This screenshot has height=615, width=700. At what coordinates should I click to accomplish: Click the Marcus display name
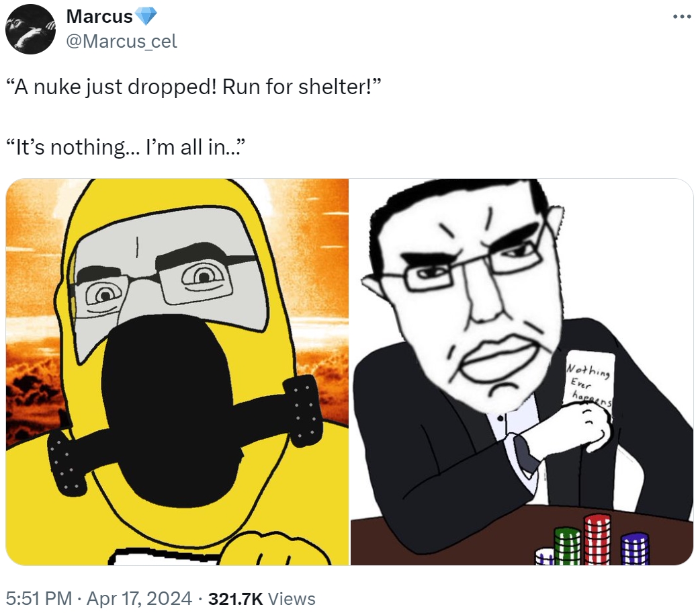tap(99, 17)
